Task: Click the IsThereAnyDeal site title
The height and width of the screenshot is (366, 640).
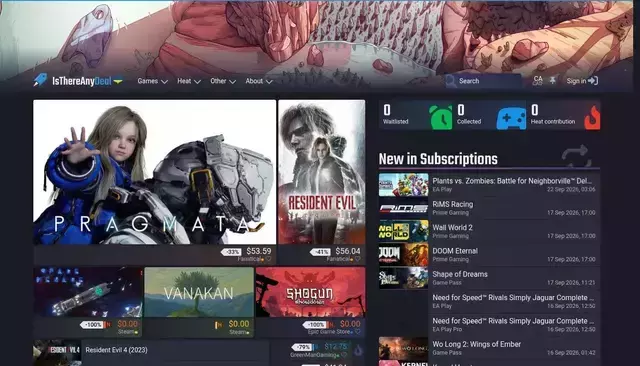Action: click(x=82, y=81)
